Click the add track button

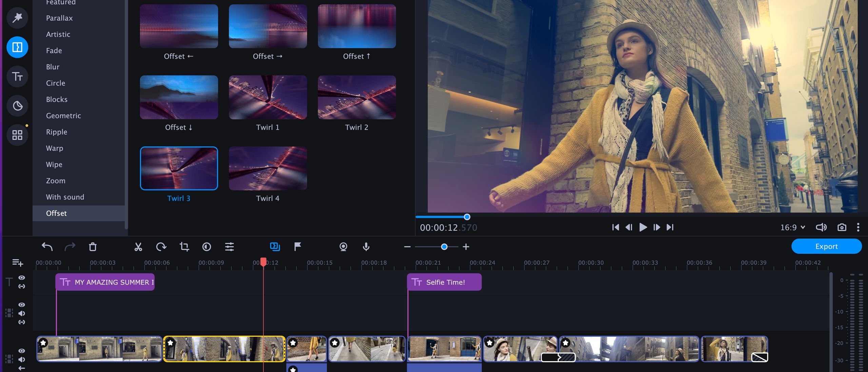coord(18,263)
